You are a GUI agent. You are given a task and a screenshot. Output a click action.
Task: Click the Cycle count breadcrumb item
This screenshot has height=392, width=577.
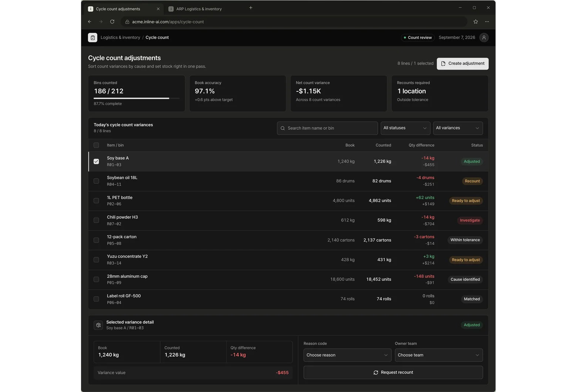157,37
